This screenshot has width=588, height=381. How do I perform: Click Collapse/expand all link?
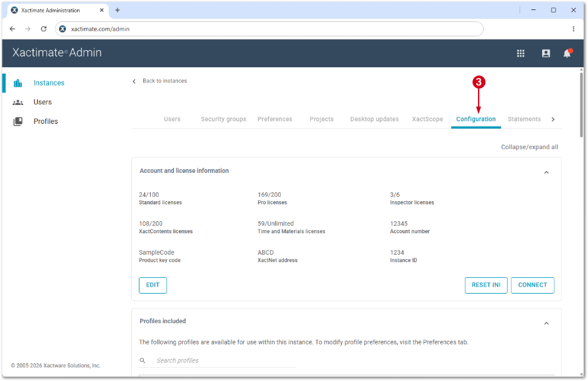[x=530, y=147]
